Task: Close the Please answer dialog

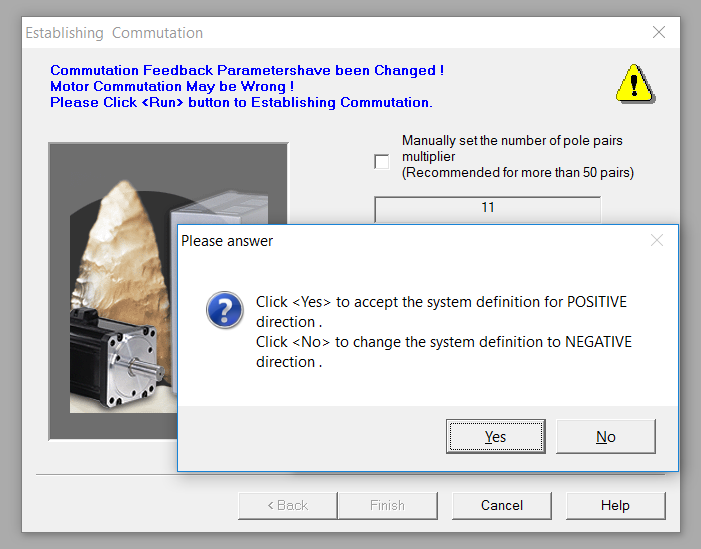Action: [657, 241]
